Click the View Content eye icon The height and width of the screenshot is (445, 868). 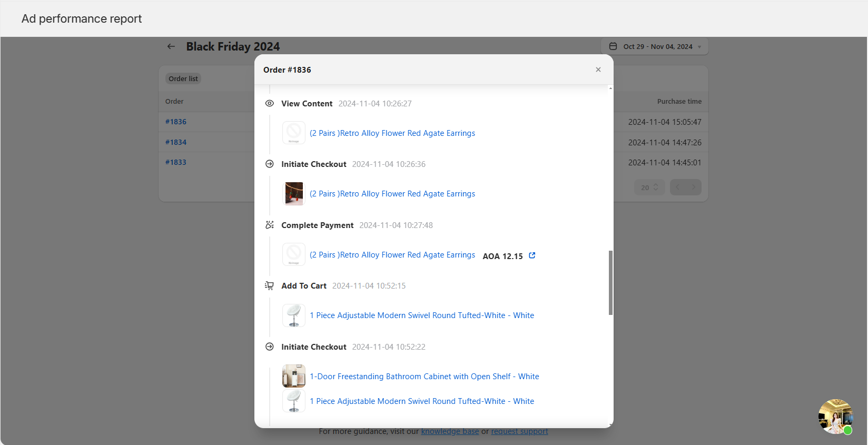click(270, 104)
